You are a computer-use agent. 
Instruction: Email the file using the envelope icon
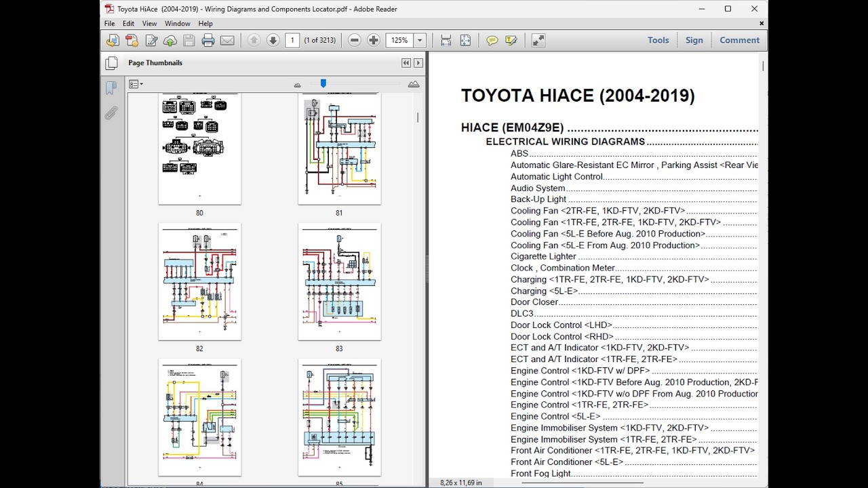tap(227, 41)
